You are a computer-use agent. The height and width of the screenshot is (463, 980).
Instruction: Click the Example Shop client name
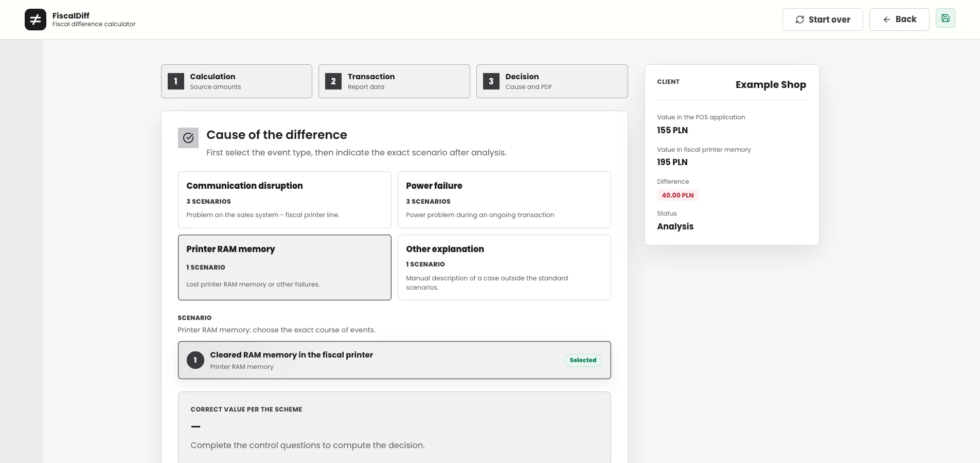pyautogui.click(x=771, y=84)
